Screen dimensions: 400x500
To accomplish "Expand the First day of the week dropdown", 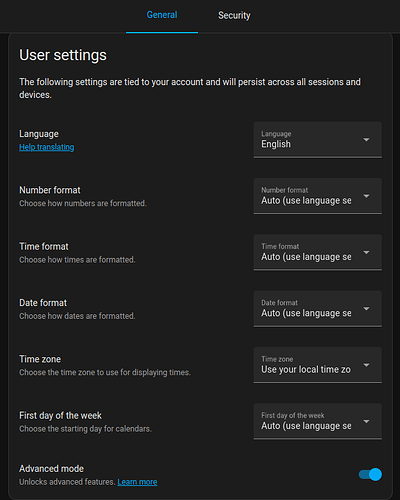I will (x=318, y=421).
